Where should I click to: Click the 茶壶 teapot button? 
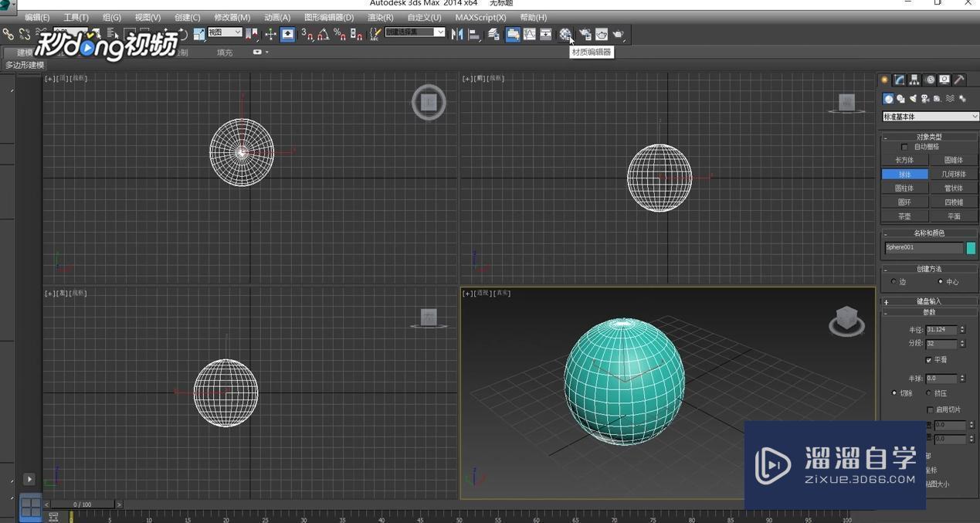(905, 216)
